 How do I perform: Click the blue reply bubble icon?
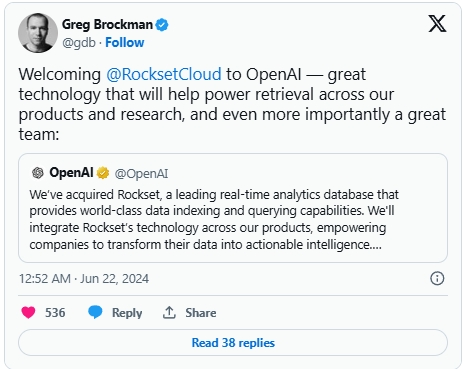(95, 312)
